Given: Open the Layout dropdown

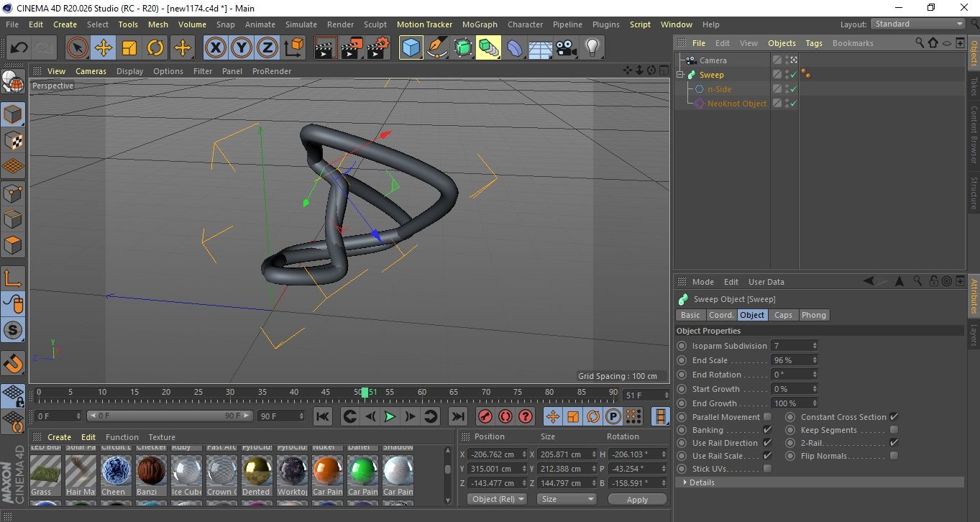Looking at the screenshot, I should (x=918, y=24).
